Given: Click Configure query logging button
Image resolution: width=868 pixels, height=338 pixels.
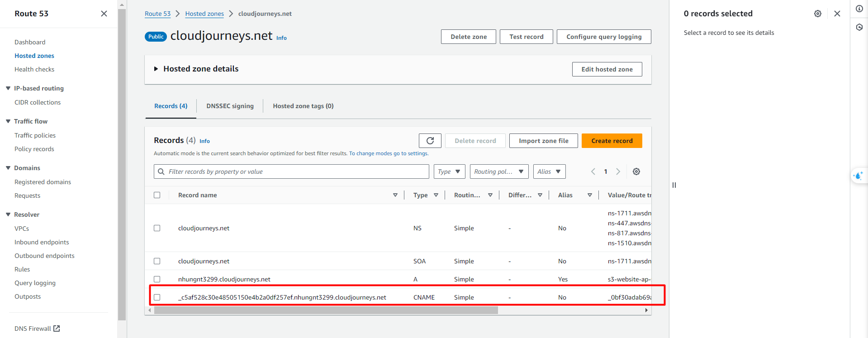Looking at the screenshot, I should point(604,37).
